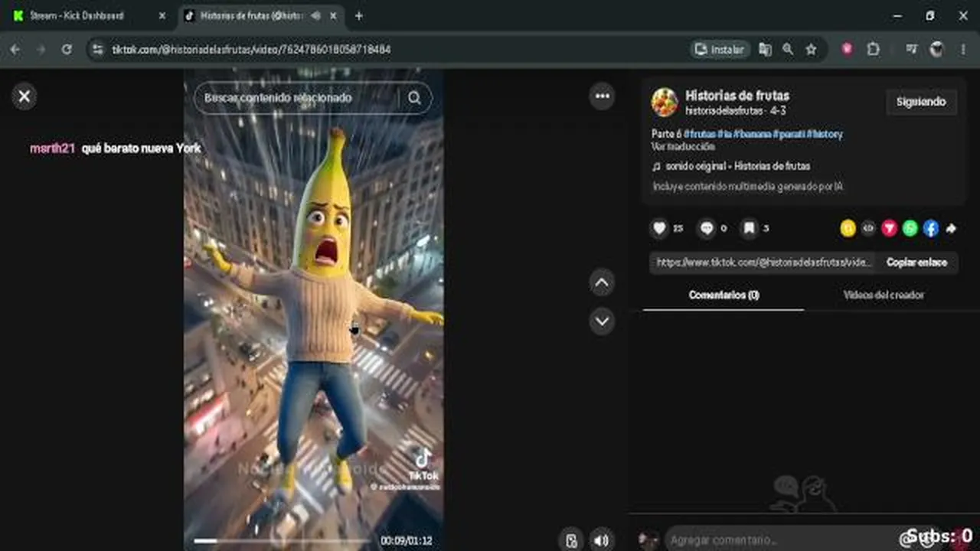
Task: Click the Siguiendo follow button
Action: [921, 102]
